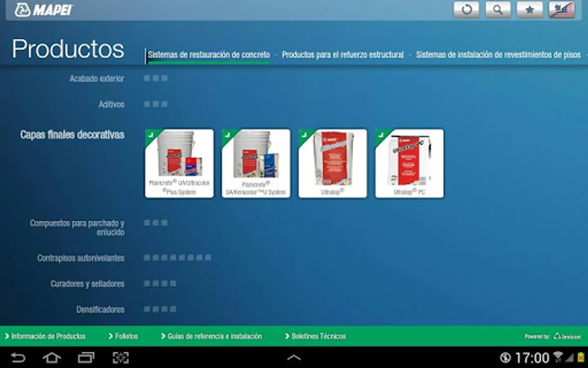588x368 pixels.
Task: Tap the refresh icon in the top bar
Action: (466, 9)
